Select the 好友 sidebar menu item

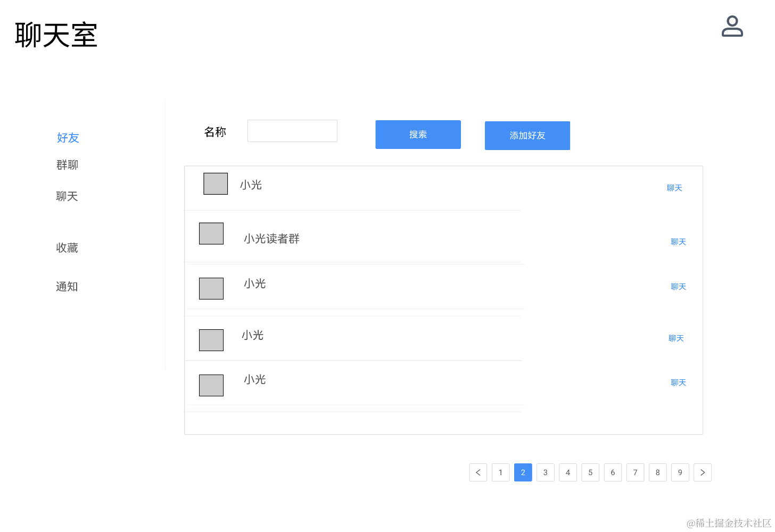click(x=68, y=138)
